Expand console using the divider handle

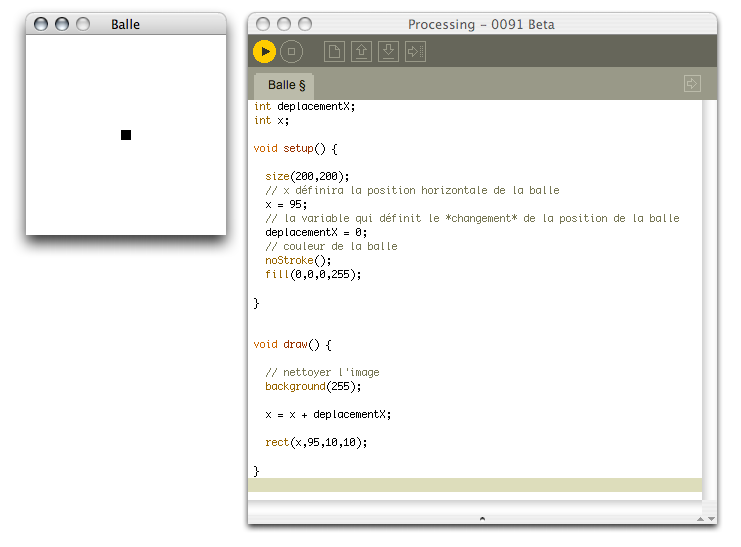[x=482, y=518]
